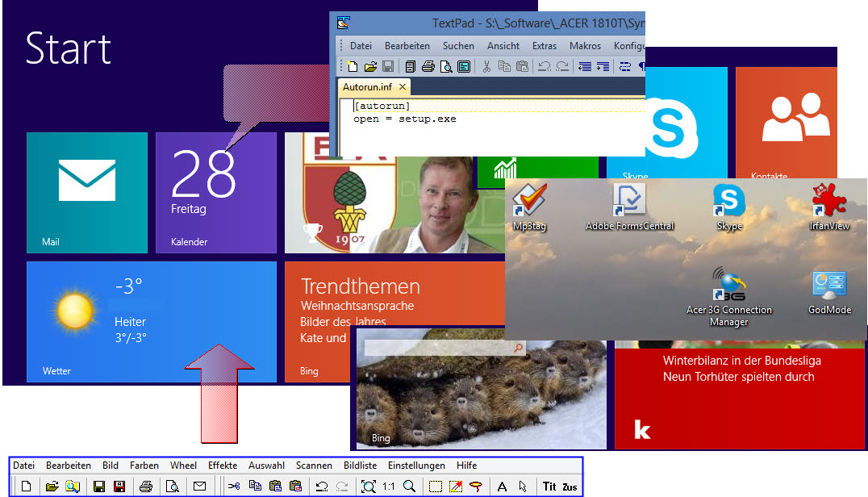The width and height of the screenshot is (868, 497).
Task: Click the red Save As floppy icon
Action: point(119,487)
